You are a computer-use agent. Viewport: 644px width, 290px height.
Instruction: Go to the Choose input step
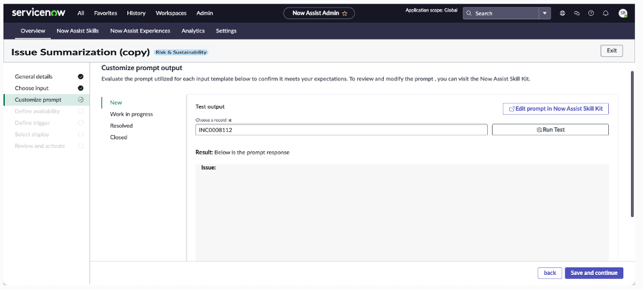point(32,88)
